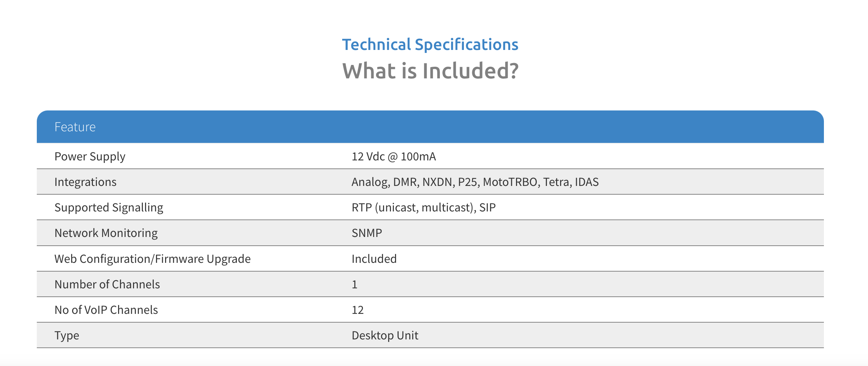The height and width of the screenshot is (366, 868).
Task: Select the 'Supported Signalling' row label
Action: [109, 207]
